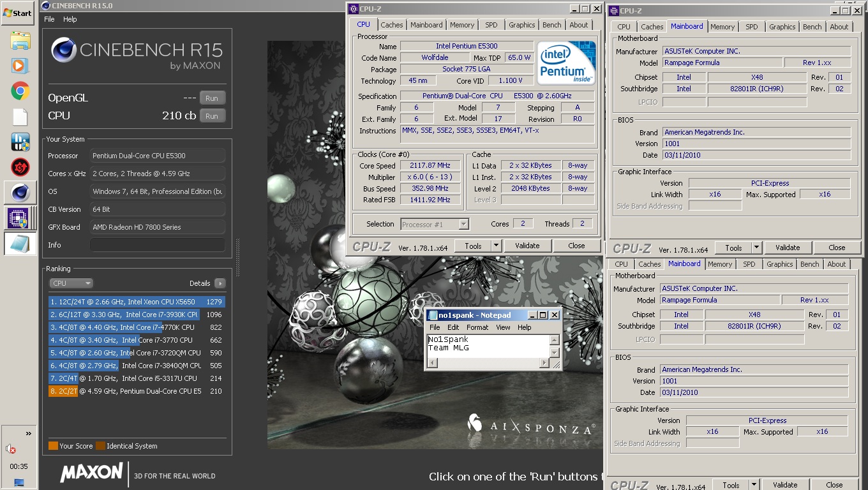
Task: Select the Xeon X5650 ranking row
Action: (137, 302)
